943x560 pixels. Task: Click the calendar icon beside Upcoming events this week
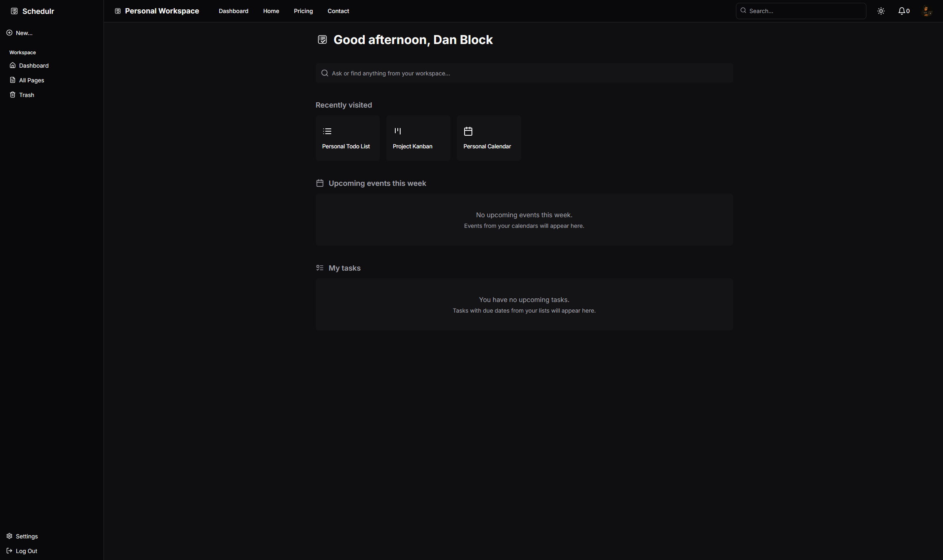[320, 183]
